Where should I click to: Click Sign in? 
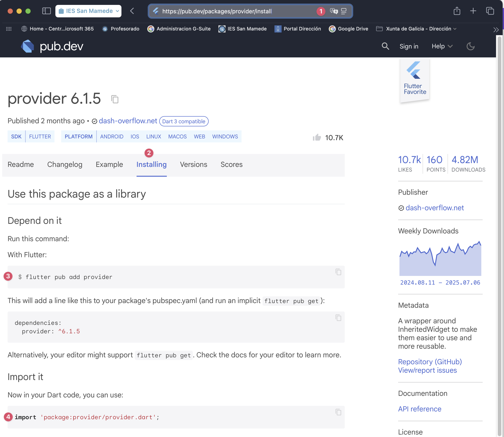[x=409, y=46]
